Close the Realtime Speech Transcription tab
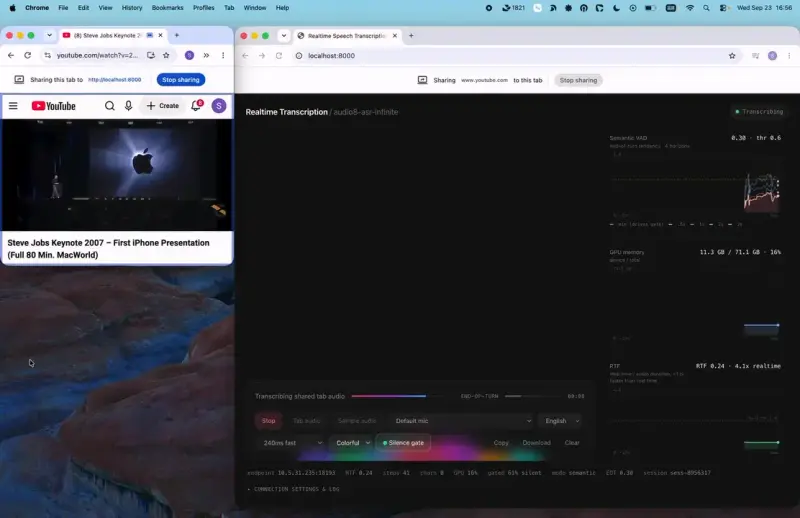This screenshot has height=518, width=800. (x=394, y=36)
